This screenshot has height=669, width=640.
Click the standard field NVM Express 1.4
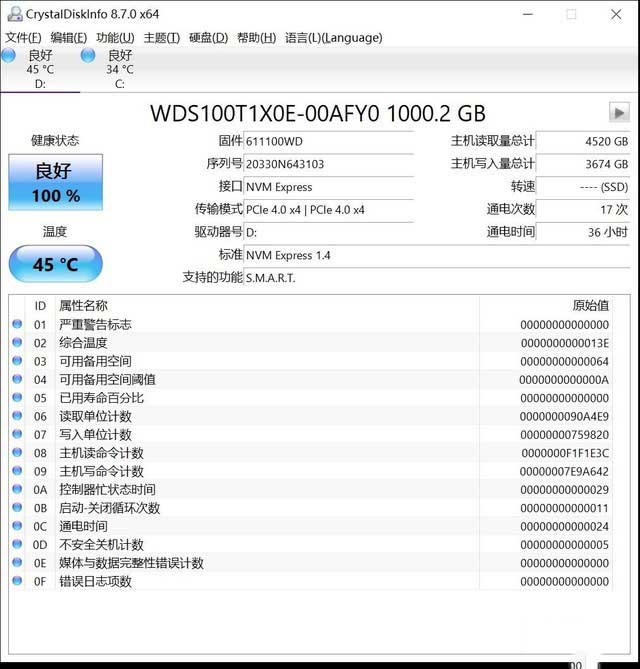click(x=437, y=255)
